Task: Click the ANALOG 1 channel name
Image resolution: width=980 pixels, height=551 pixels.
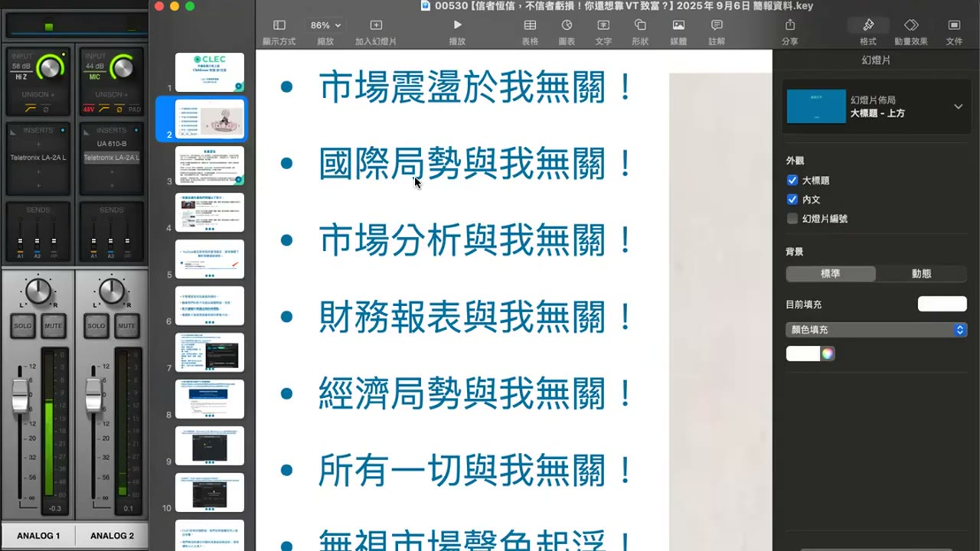Action: [38, 536]
